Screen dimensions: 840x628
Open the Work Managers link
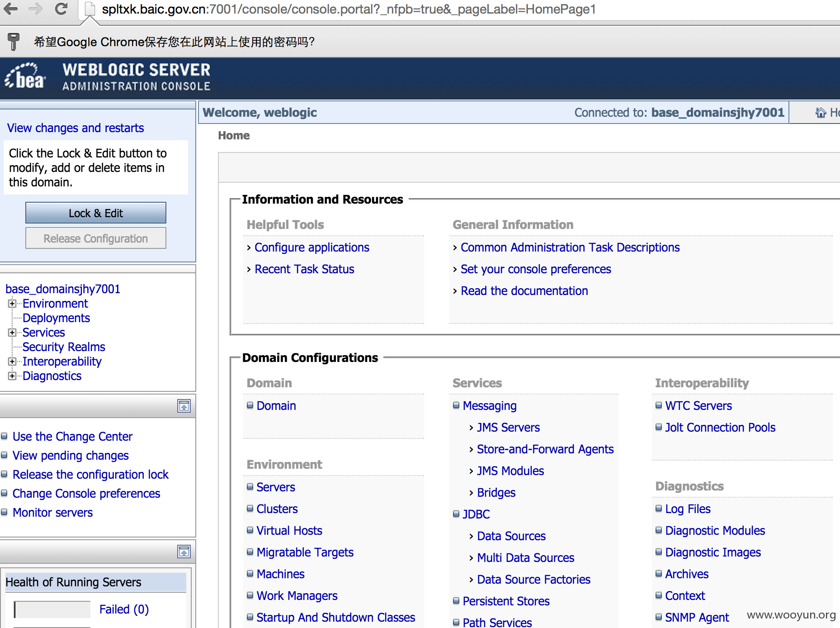coord(297,596)
